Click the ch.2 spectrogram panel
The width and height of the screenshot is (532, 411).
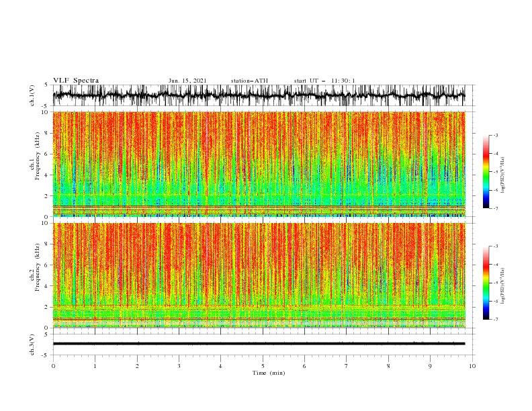pos(259,275)
